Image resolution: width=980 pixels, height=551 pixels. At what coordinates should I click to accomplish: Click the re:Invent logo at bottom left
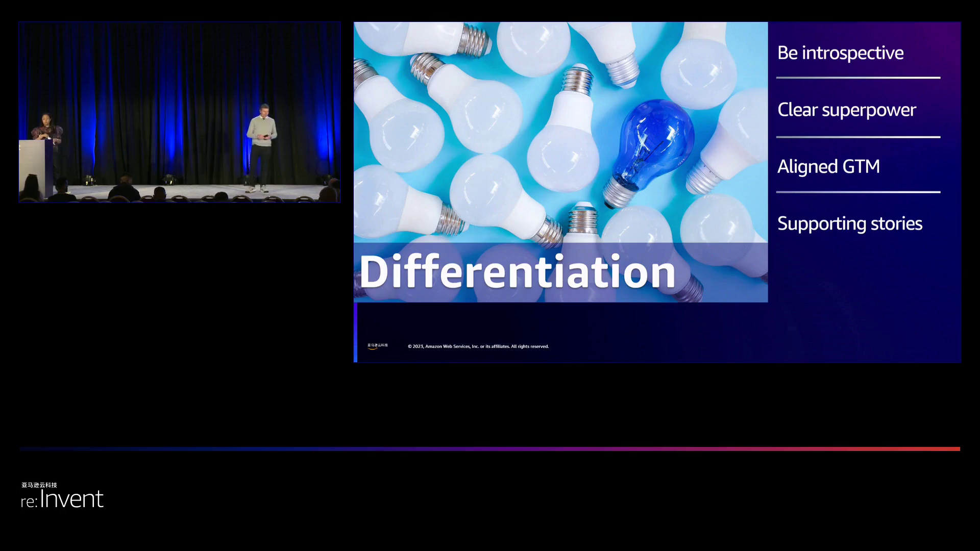62,498
